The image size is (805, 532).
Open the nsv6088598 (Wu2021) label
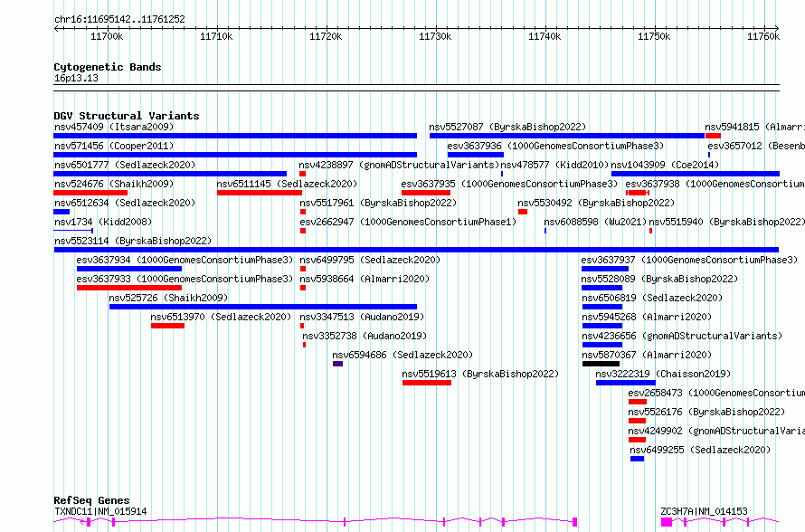pyautogui.click(x=595, y=222)
